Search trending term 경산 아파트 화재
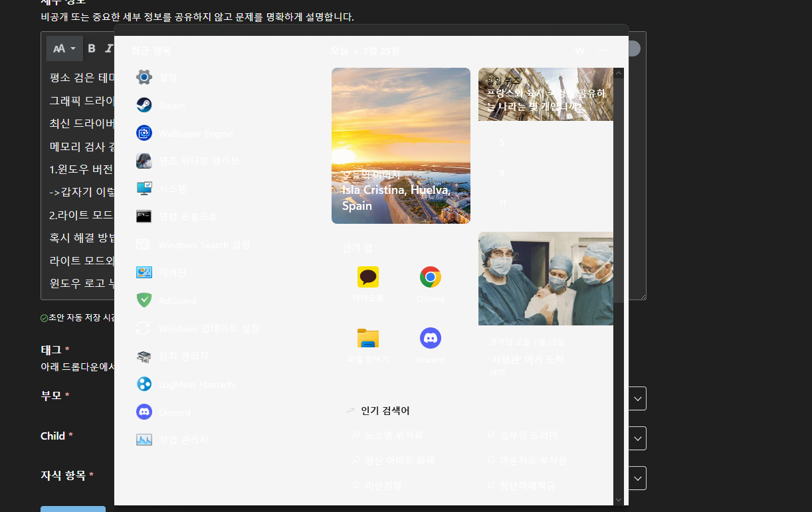This screenshot has height=512, width=812. 393,461
